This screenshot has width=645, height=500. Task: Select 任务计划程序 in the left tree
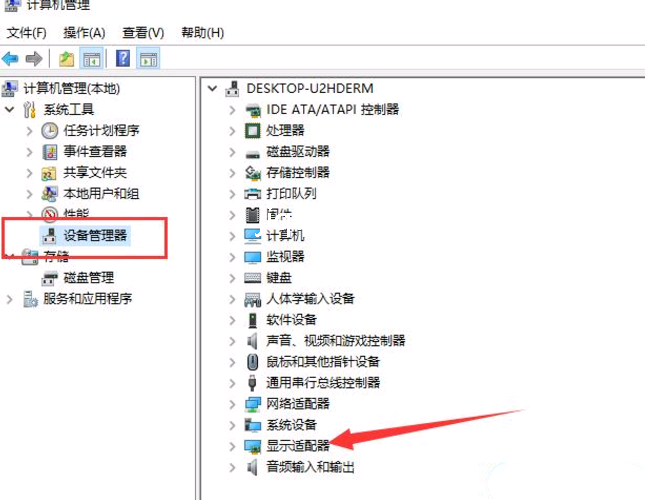[101, 131]
